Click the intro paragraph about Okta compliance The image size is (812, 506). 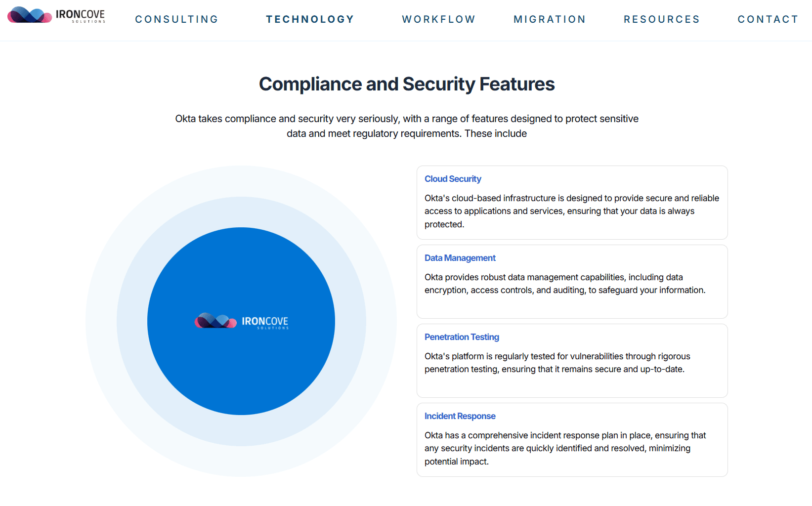point(407,126)
